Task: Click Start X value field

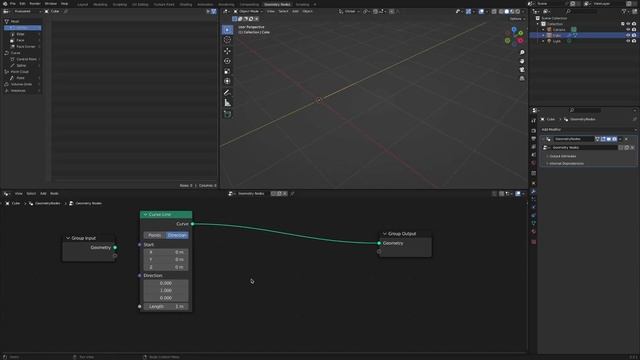Action: (x=166, y=252)
